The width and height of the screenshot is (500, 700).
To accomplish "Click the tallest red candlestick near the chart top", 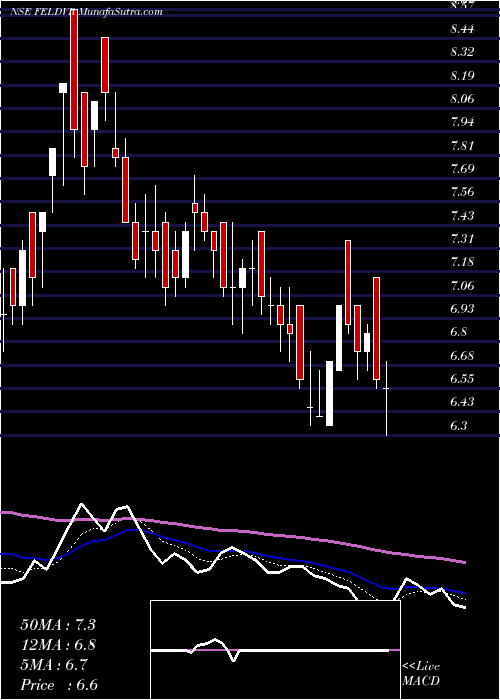I will (x=74, y=69).
